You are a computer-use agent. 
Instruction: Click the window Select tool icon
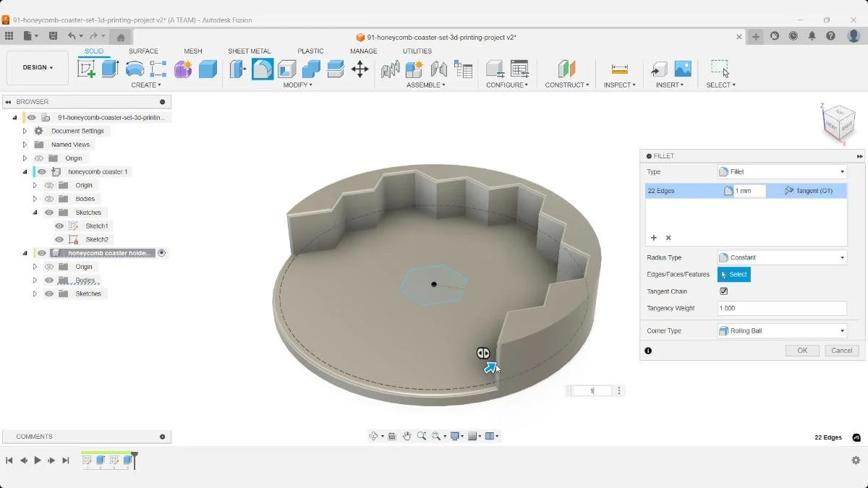click(x=720, y=69)
